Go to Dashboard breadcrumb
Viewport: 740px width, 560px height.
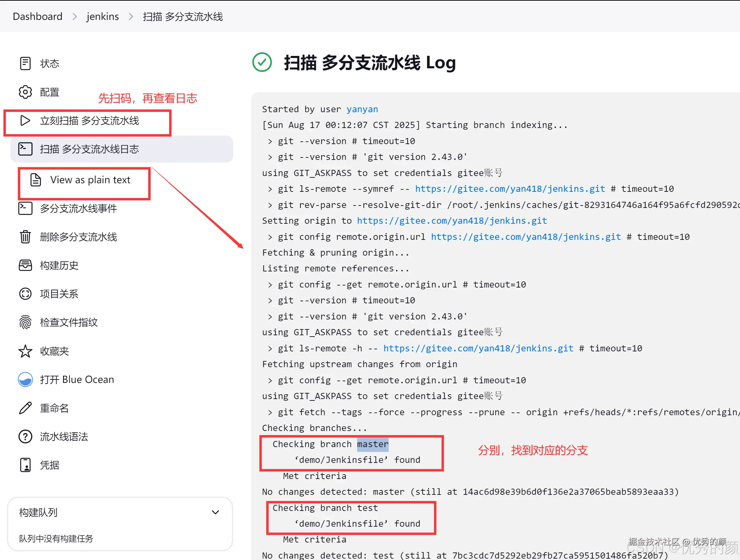coord(37,16)
